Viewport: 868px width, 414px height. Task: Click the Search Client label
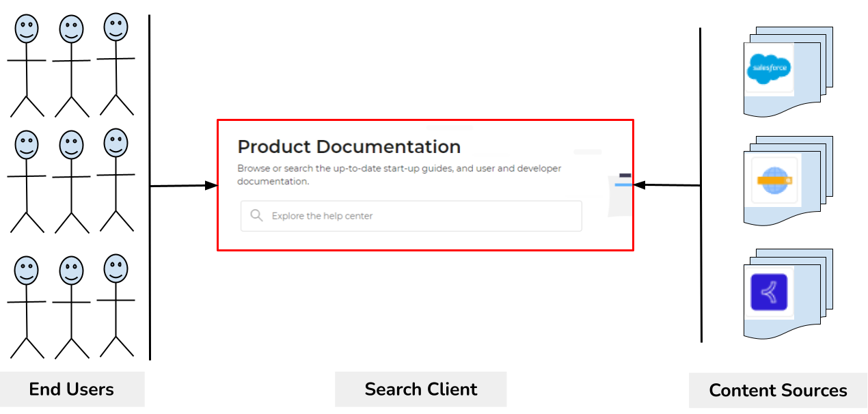pyautogui.click(x=421, y=389)
